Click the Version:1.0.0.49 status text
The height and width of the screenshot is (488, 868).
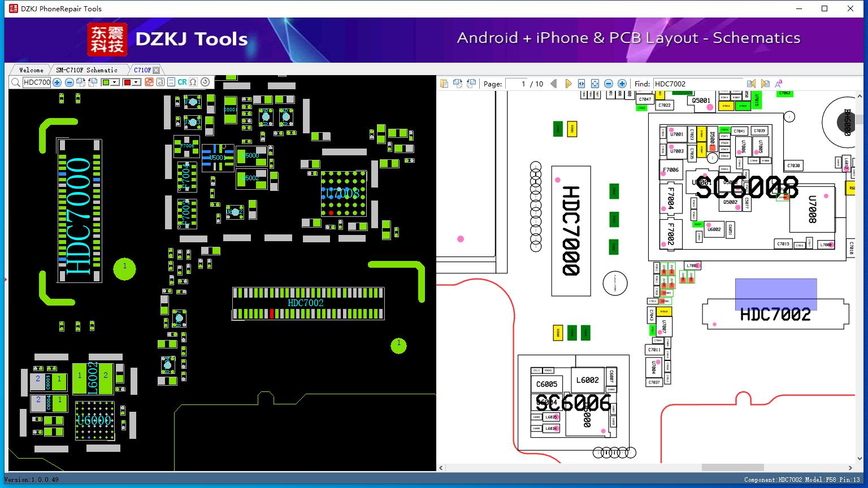(x=32, y=480)
